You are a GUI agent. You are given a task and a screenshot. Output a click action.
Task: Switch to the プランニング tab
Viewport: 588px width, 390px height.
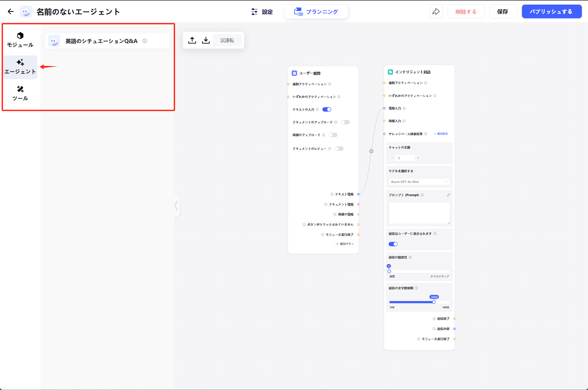click(x=316, y=12)
